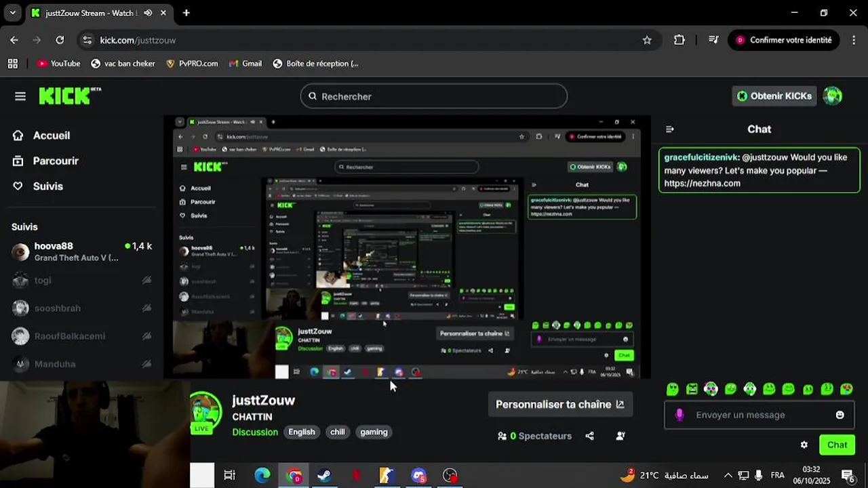Toggle system microphone tray icon
Image resolution: width=868 pixels, height=488 pixels.
758,475
